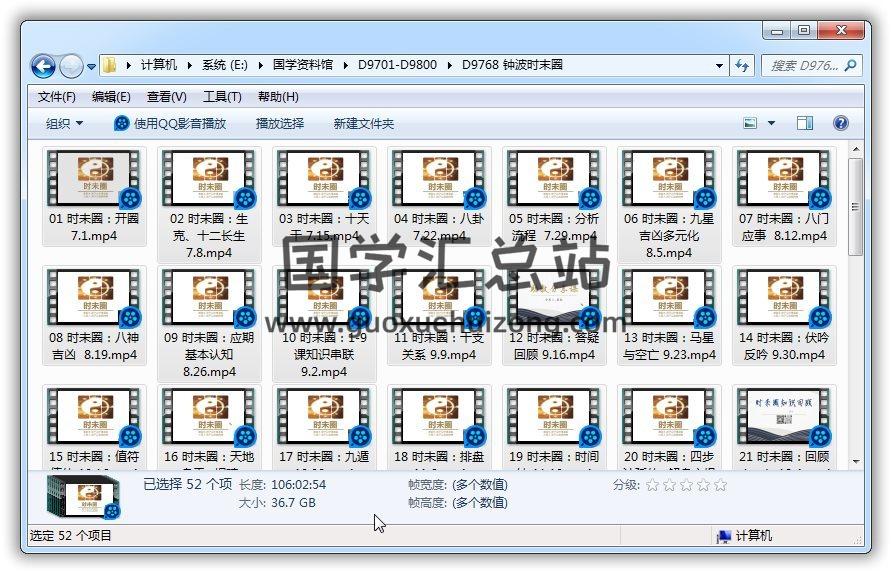Select video 20 时未圈：四步
This screenshot has width=892, height=574.
click(669, 428)
